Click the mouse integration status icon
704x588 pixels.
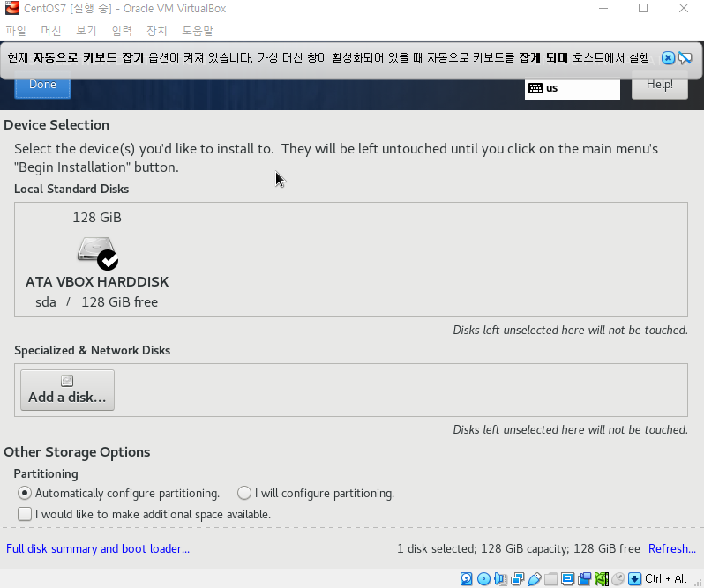pos(618,578)
